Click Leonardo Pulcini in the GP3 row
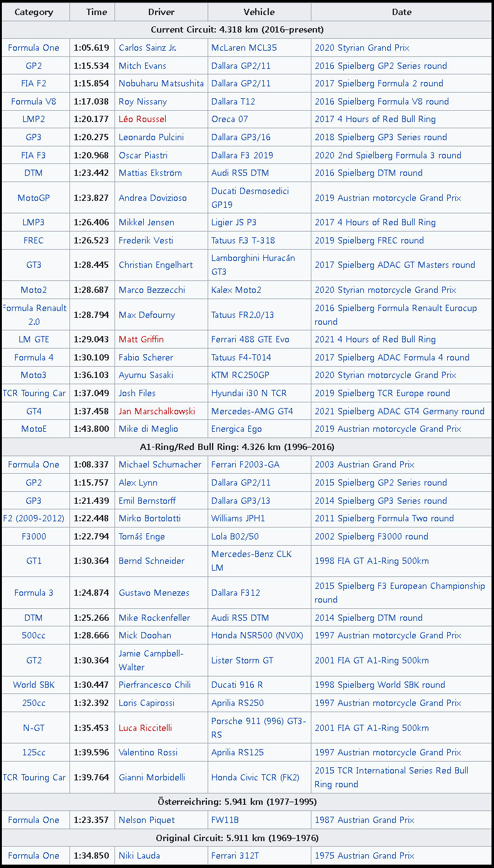This screenshot has height=868, width=494. 151,137
